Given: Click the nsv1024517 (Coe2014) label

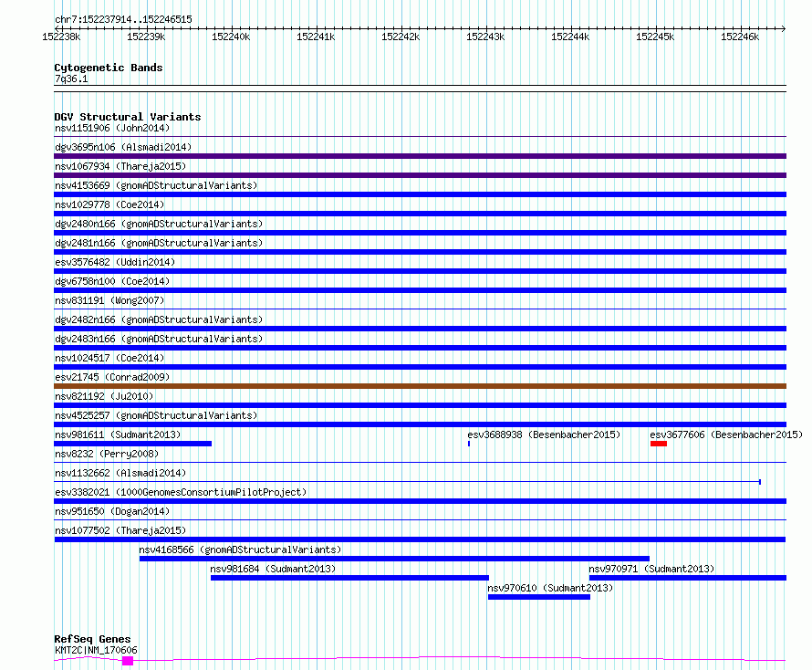Looking at the screenshot, I should pos(109,358).
